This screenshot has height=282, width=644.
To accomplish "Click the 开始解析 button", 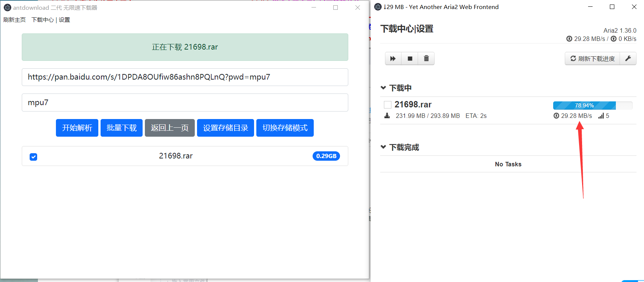I will click(77, 128).
